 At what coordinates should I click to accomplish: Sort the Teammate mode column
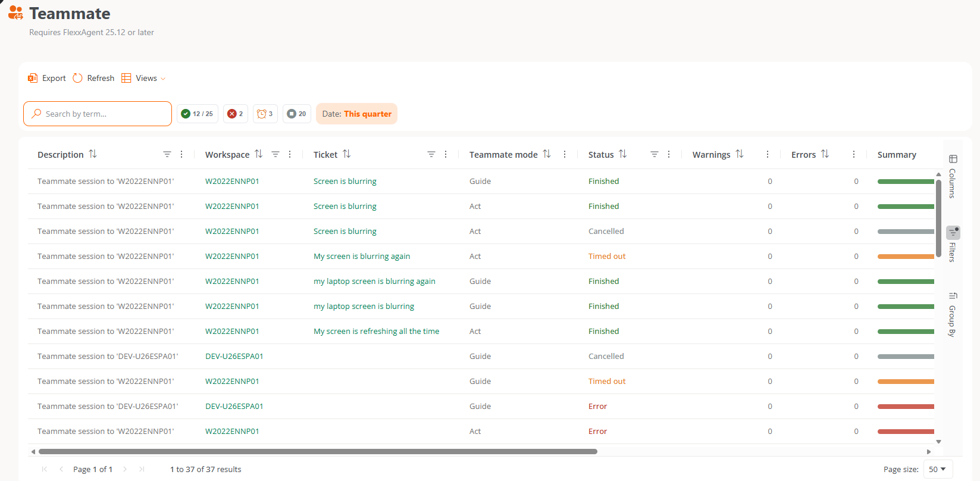coord(547,154)
